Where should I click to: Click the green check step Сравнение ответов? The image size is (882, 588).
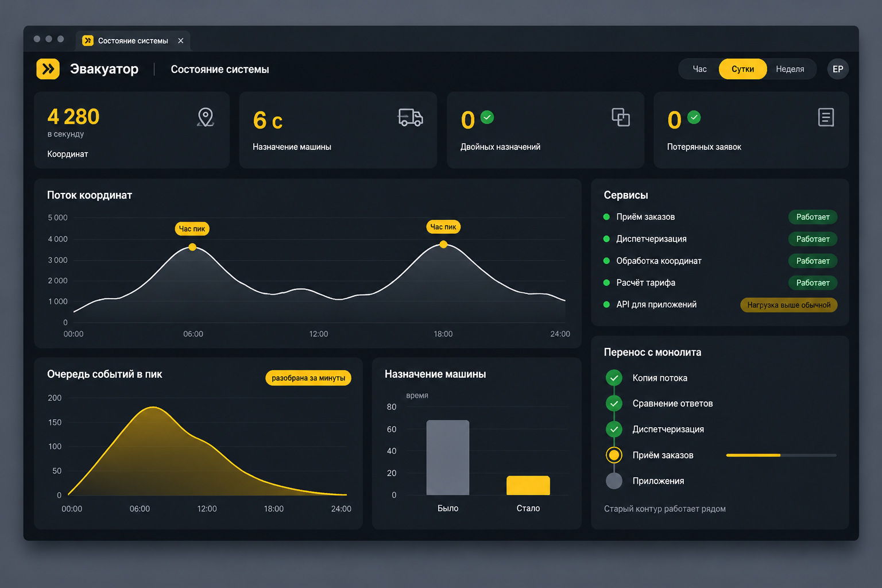614,404
